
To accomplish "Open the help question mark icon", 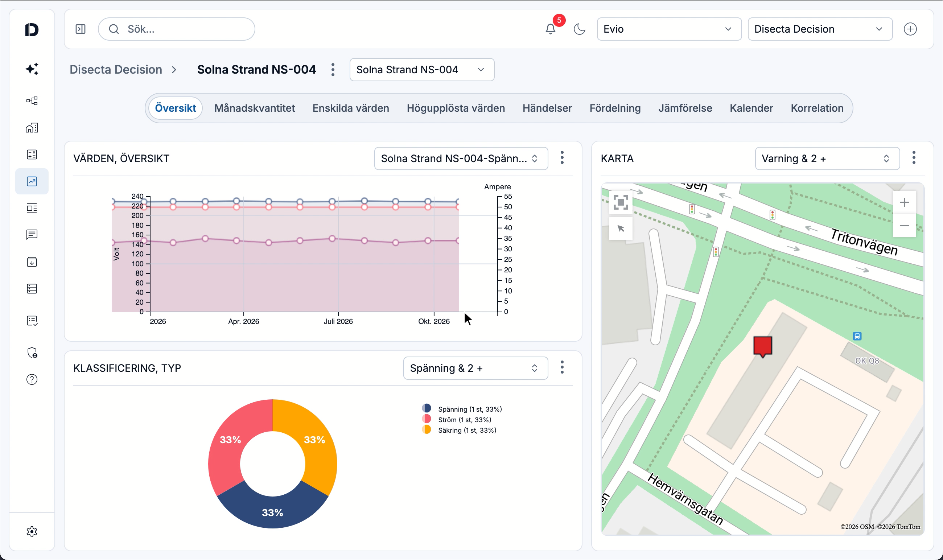I will (x=32, y=380).
